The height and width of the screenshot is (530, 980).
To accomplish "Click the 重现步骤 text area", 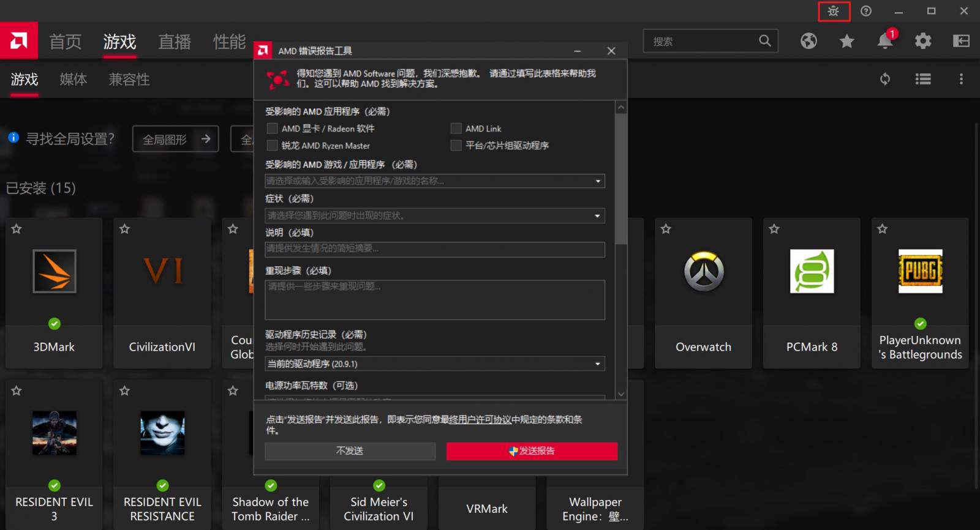I will coord(435,300).
